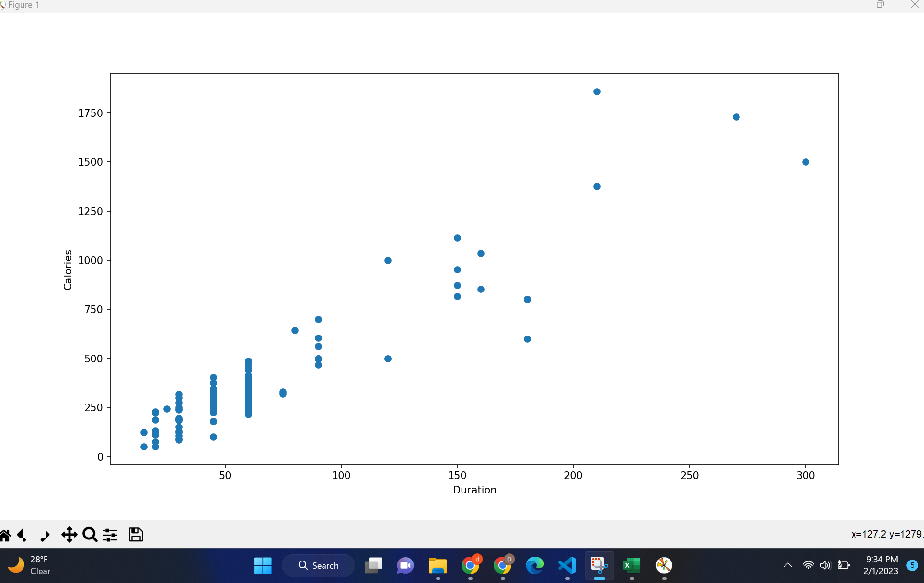Click the Search box in the taskbar
924x583 pixels.
tap(318, 565)
